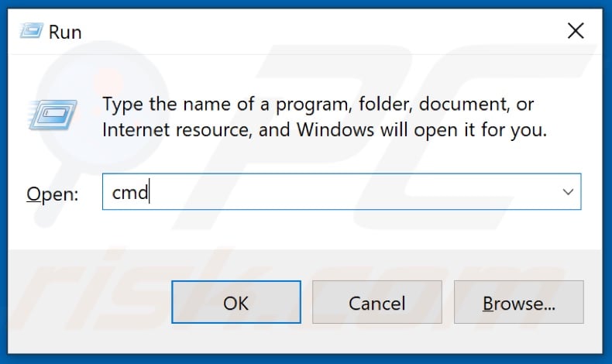
Task: Click OK to launch cmd
Action: click(236, 302)
